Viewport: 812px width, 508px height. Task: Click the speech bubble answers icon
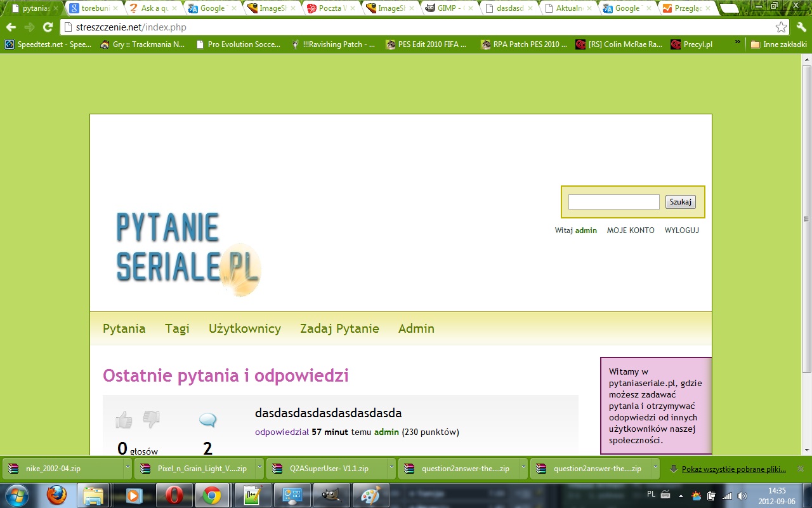[207, 420]
